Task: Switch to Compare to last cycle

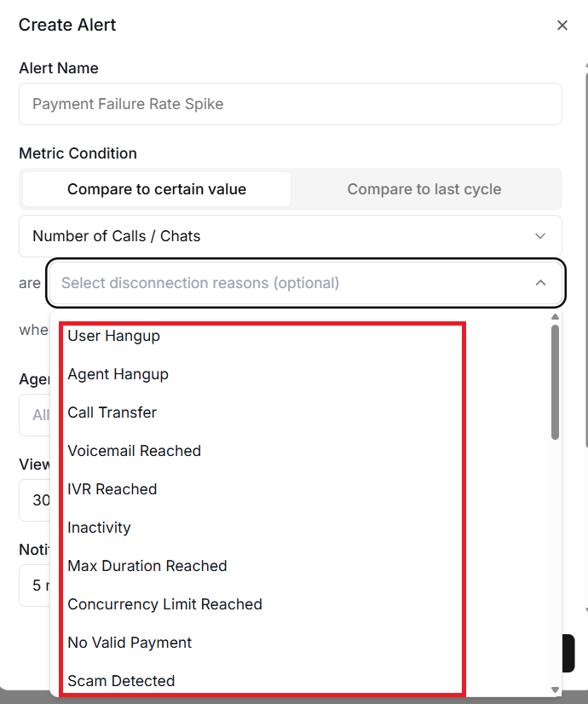Action: [x=424, y=189]
